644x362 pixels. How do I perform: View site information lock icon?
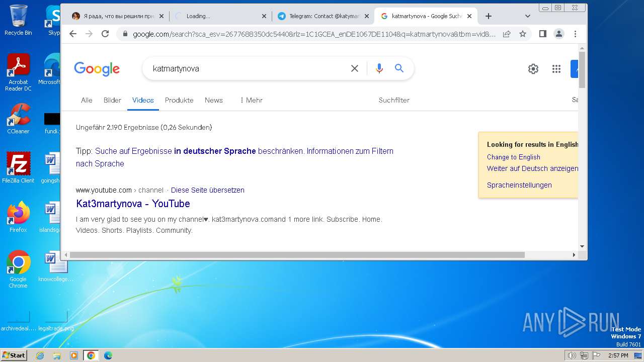pyautogui.click(x=125, y=34)
